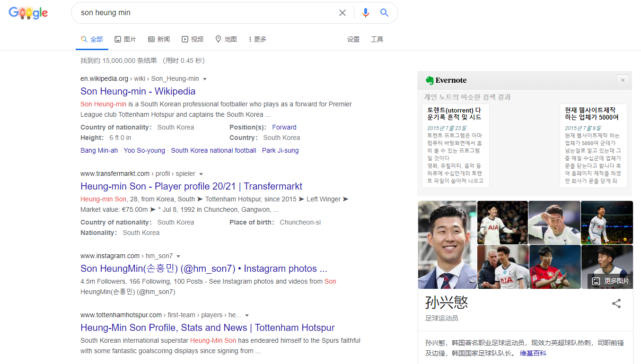Open the Son HeungMin Instagram result
This screenshot has width=641, height=364.
pyautogui.click(x=203, y=269)
